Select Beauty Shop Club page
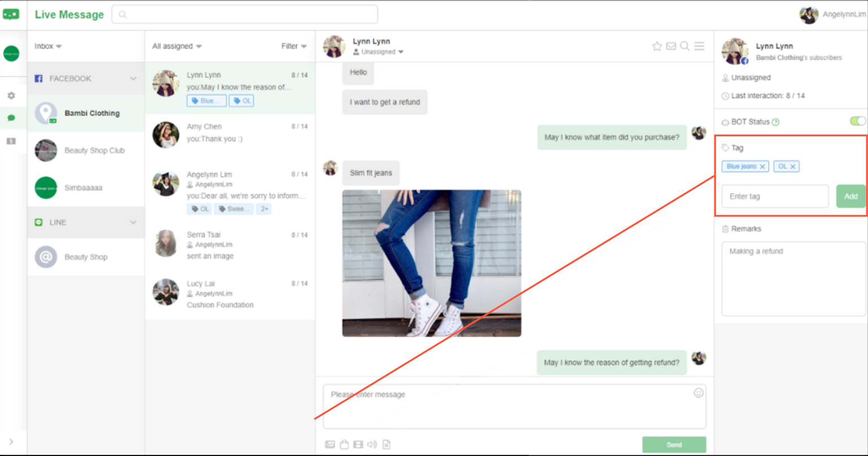Viewport: 868px width, 456px height. click(94, 150)
